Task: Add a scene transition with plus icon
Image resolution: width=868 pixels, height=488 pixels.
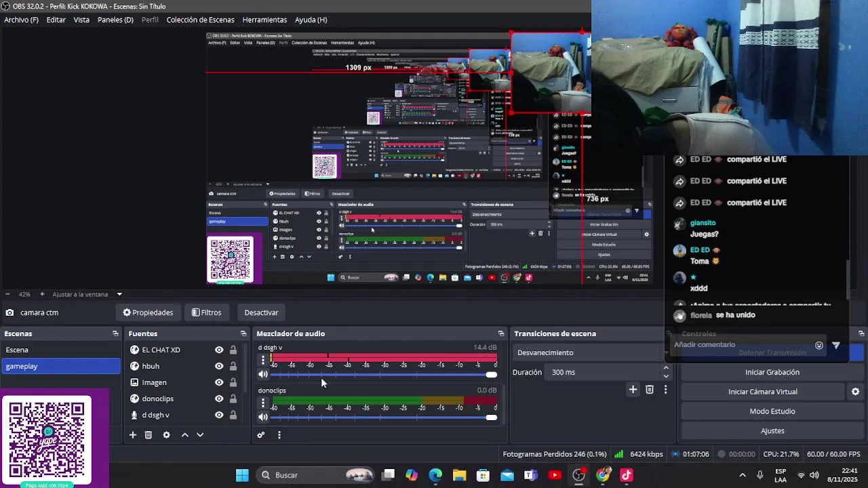Action: pyautogui.click(x=633, y=389)
